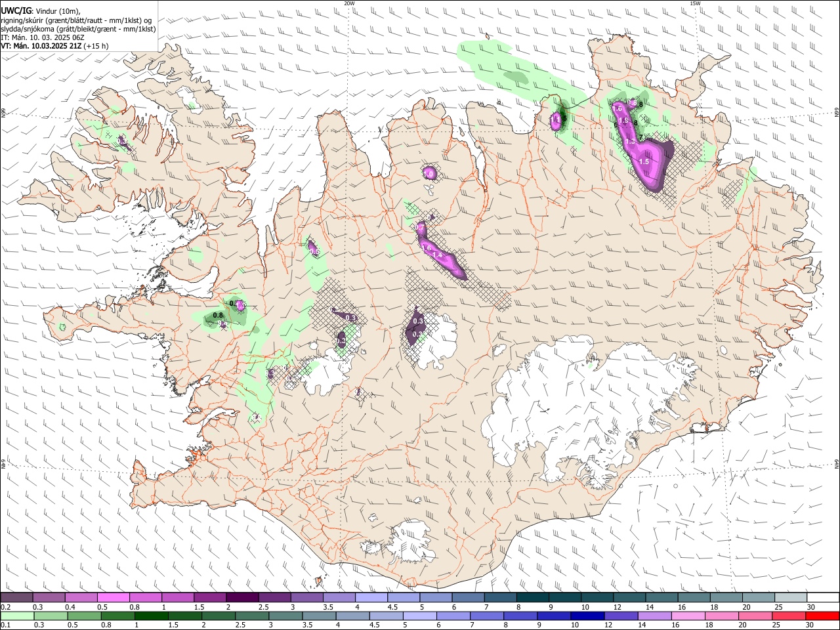Click the dark blue 10–12 rain legend swatch
The width and height of the screenshot is (840, 630).
(x=587, y=616)
